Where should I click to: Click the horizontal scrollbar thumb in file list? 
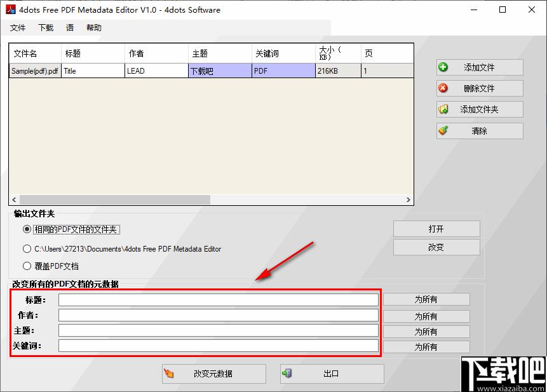[115, 199]
